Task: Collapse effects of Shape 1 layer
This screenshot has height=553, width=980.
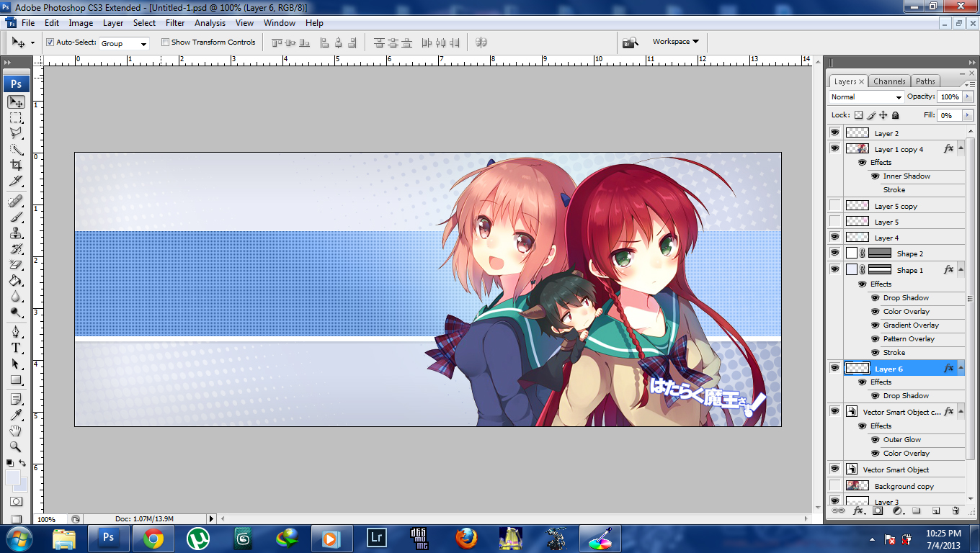Action: point(961,270)
